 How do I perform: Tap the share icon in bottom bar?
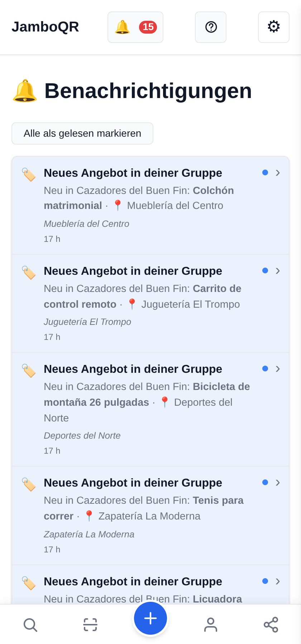coord(271,625)
